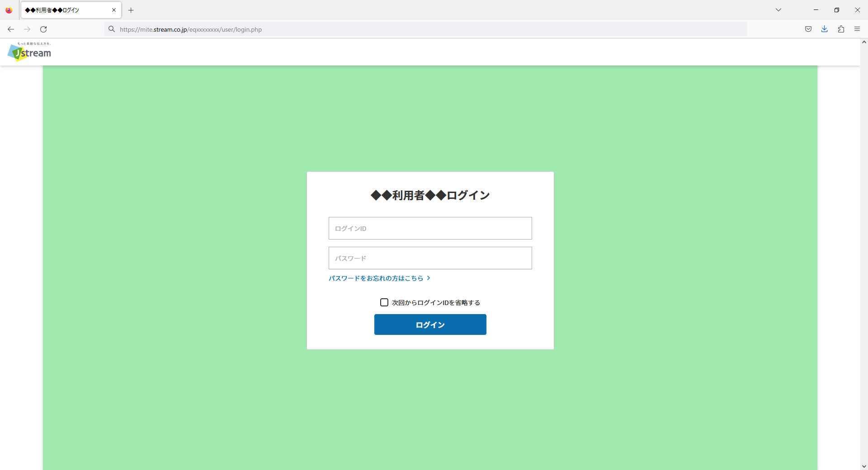Check 次回からログインIDを省略する checkbox

[x=384, y=302]
